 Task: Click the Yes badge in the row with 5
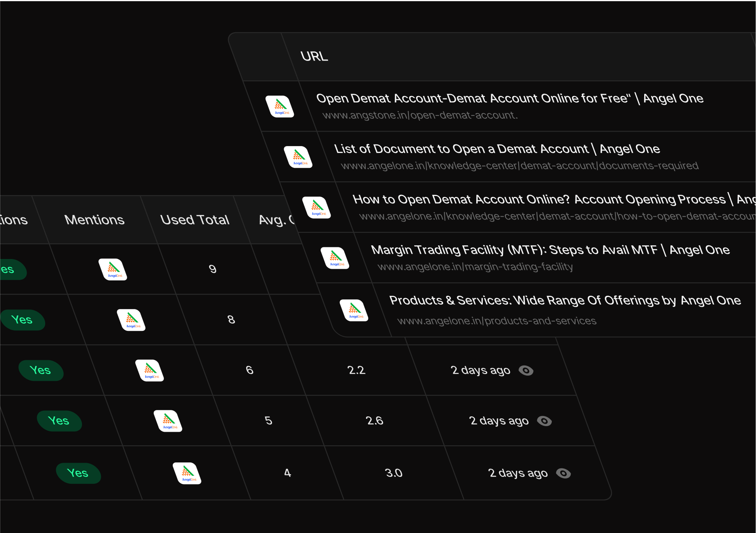[59, 421]
